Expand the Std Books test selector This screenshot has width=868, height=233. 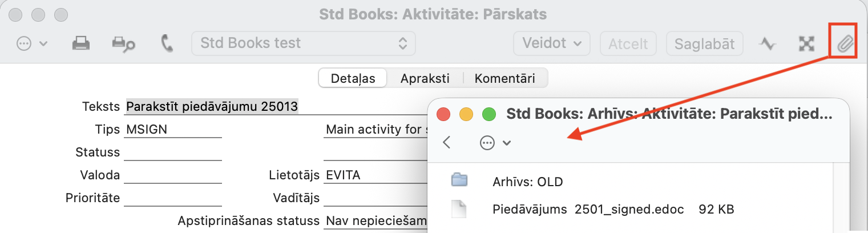(x=304, y=43)
